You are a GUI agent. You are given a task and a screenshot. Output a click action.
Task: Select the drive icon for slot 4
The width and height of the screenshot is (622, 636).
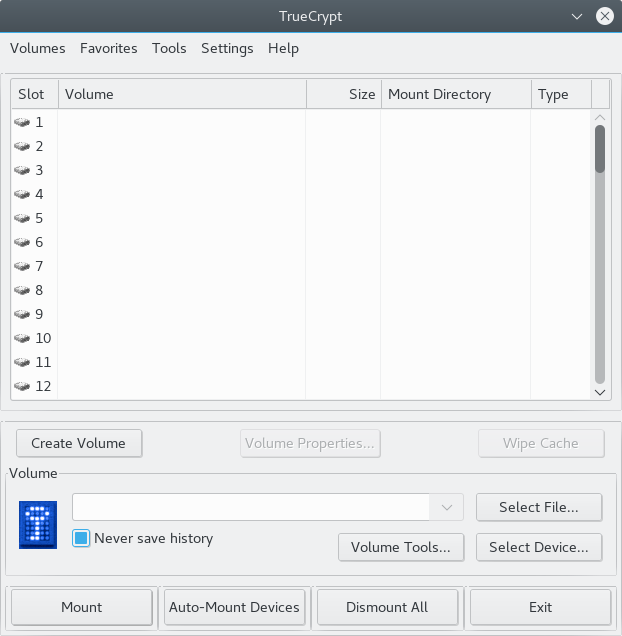(x=22, y=194)
